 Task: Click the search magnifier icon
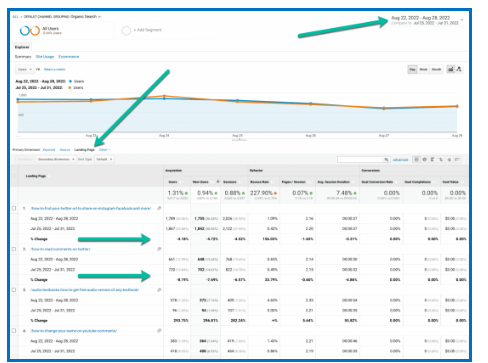[x=386, y=160]
